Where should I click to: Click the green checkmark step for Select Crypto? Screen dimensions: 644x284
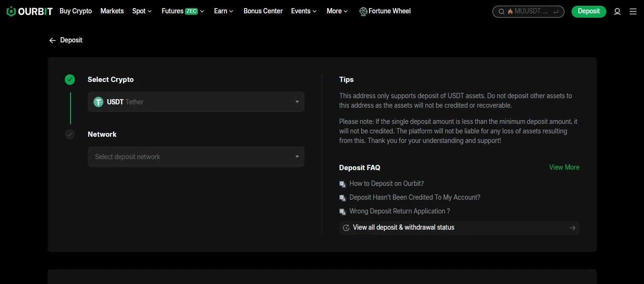click(70, 80)
